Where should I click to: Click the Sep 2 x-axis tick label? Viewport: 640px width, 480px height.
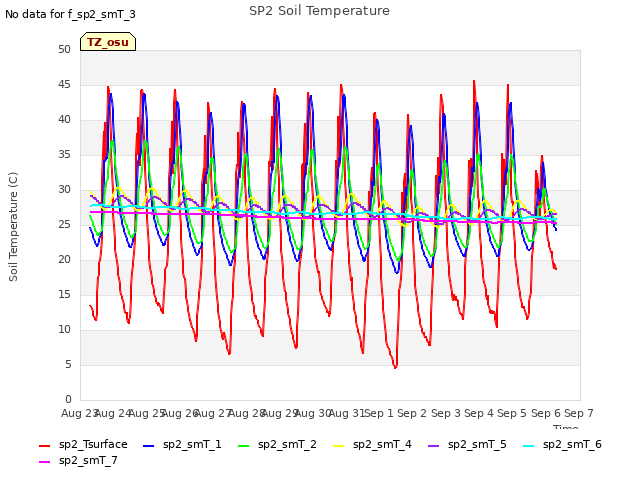coord(412,413)
